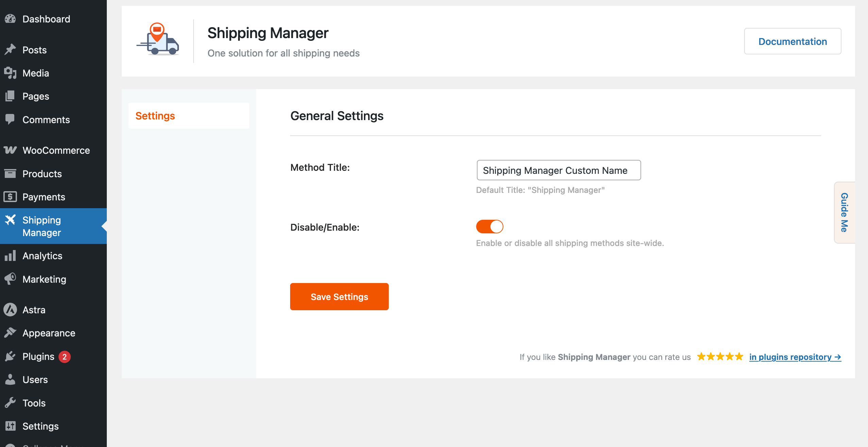Click the Dashboard gauge icon
The height and width of the screenshot is (447, 868).
click(x=10, y=19)
